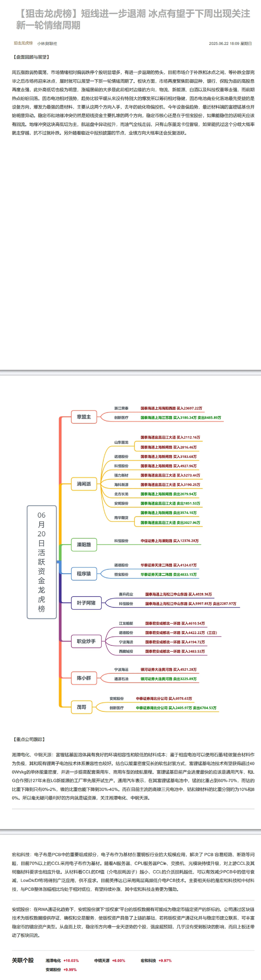Click the entry 国泰海通宜昌沿江大道 买入2112.16万

(x=170, y=438)
